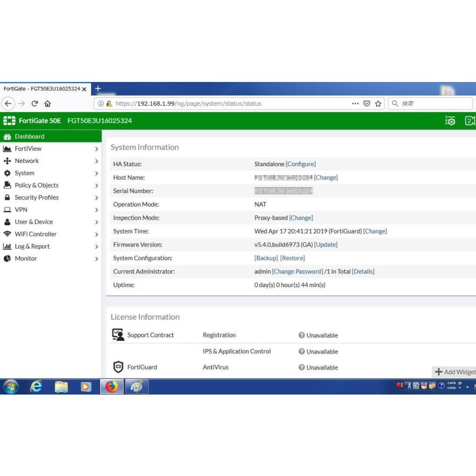Screen dimensions: 476x476
Task: Click the browser back arrow
Action: pyautogui.click(x=8, y=104)
